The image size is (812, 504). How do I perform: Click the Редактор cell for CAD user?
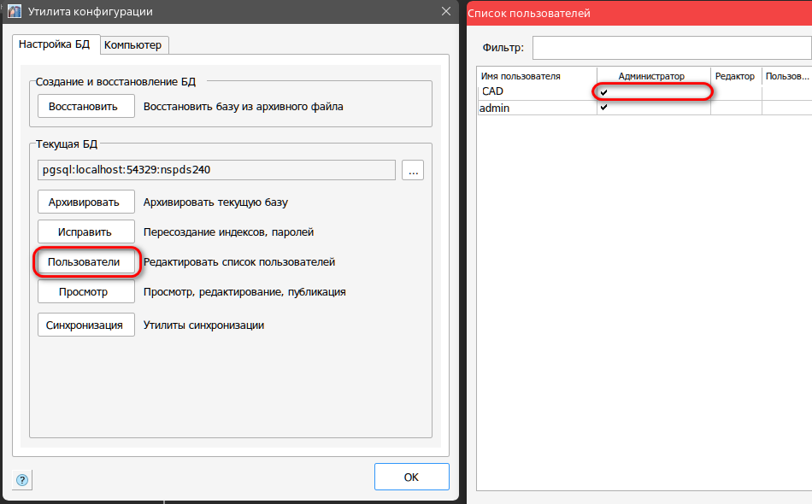coord(735,91)
